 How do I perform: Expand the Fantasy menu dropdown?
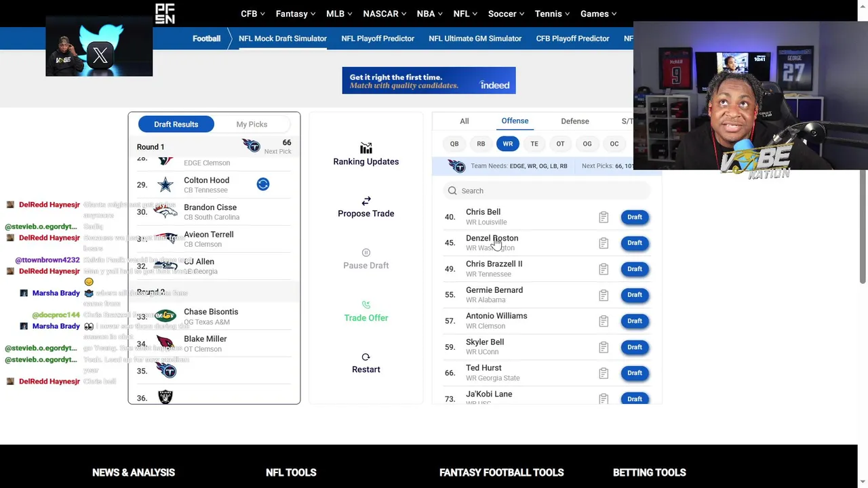296,14
